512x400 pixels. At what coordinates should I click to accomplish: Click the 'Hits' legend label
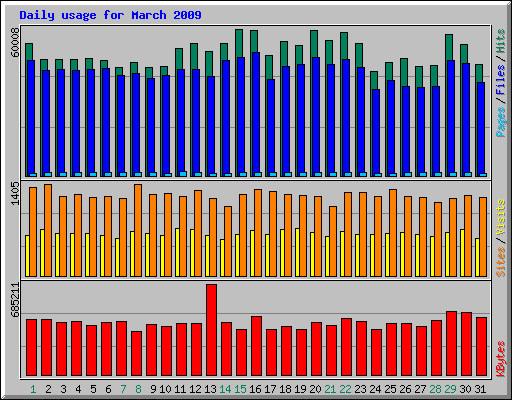click(501, 41)
